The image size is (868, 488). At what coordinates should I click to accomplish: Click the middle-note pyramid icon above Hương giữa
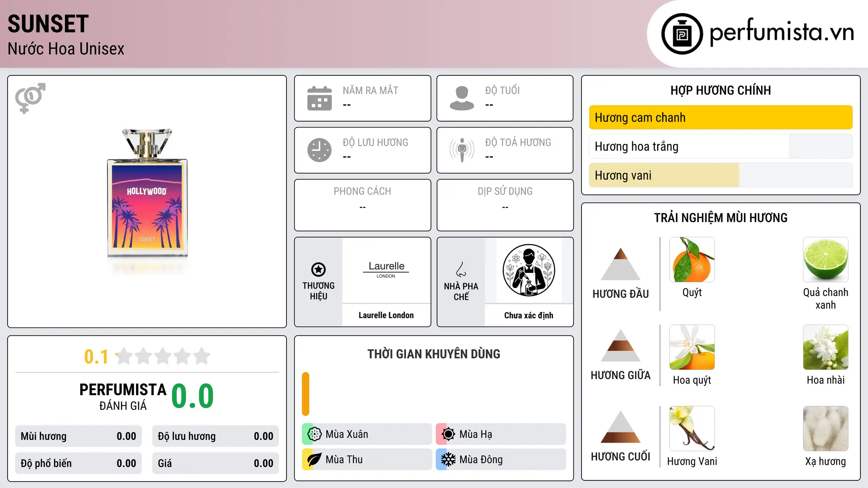coord(620,345)
